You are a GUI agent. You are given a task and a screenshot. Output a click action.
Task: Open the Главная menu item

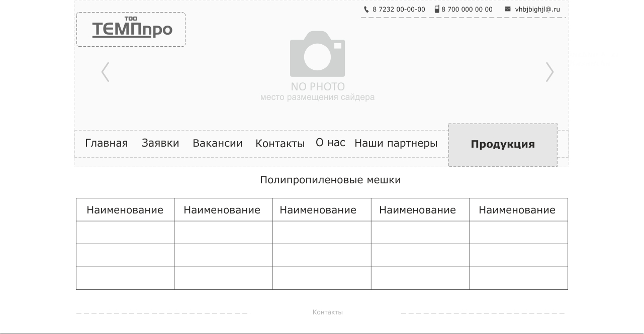click(x=106, y=143)
